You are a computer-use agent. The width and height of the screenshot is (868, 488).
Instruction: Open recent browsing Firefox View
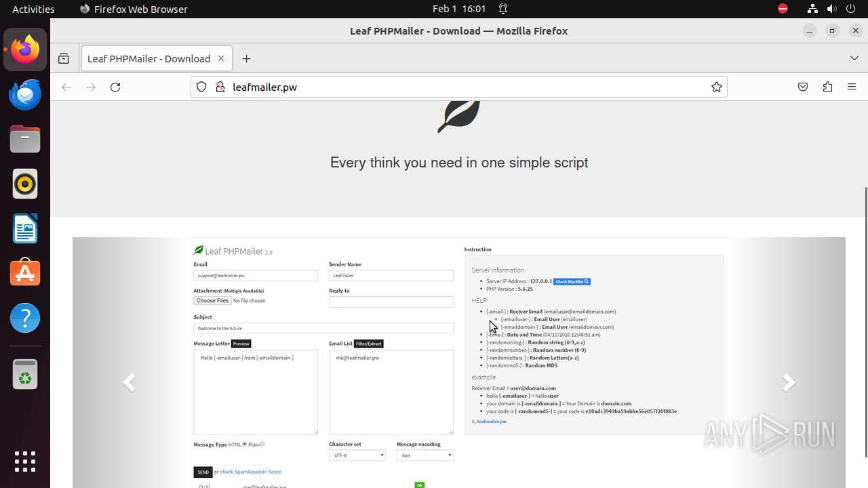tap(64, 59)
